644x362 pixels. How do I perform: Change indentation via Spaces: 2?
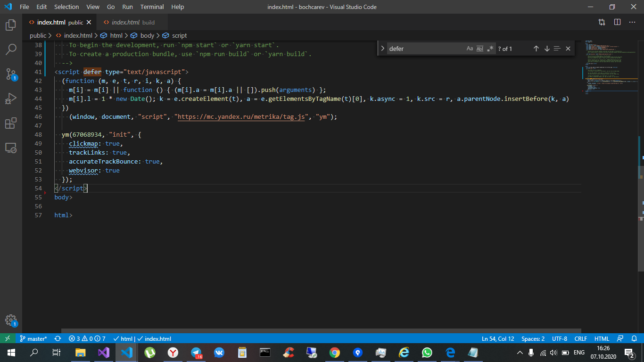(x=533, y=338)
